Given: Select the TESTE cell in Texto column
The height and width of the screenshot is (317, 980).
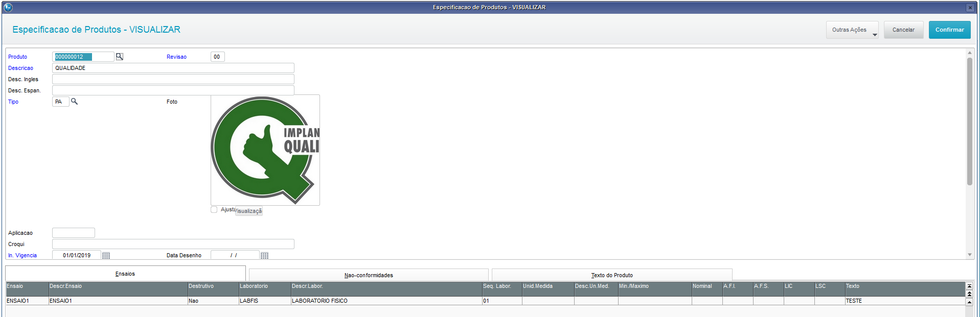Looking at the screenshot, I should point(905,301).
